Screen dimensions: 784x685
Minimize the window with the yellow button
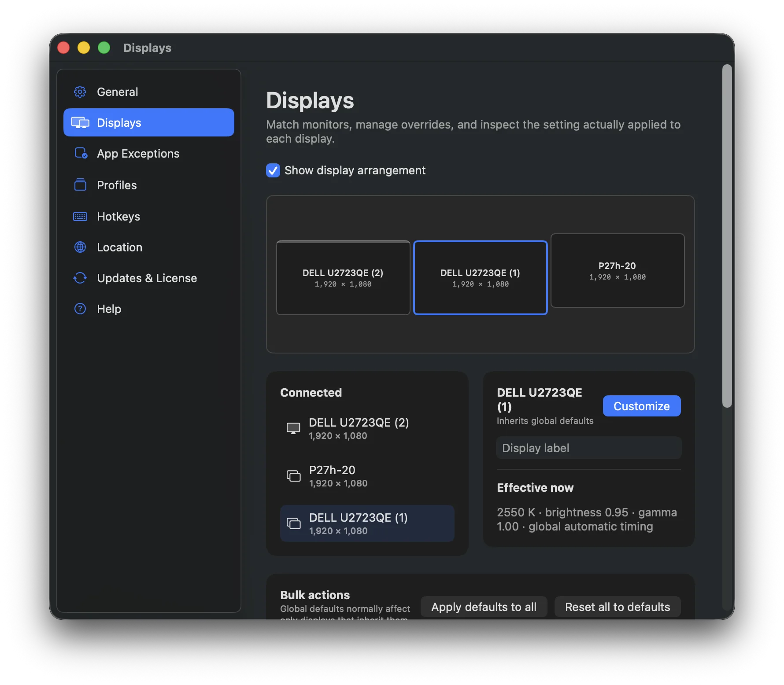click(84, 48)
